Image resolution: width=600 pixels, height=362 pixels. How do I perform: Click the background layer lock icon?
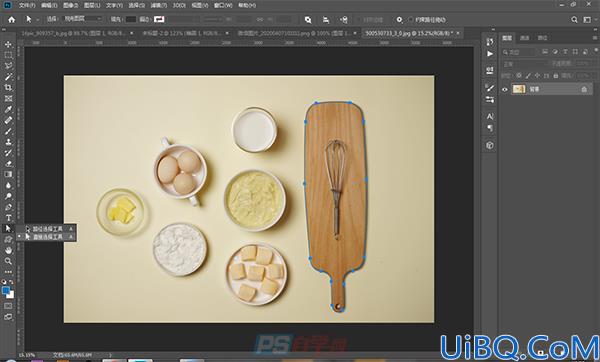point(584,89)
